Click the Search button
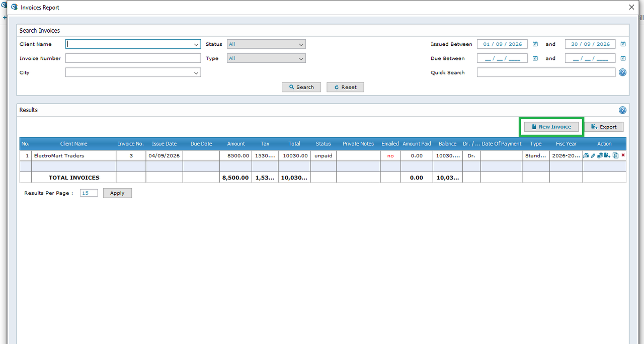The width and height of the screenshot is (644, 344). 301,87
